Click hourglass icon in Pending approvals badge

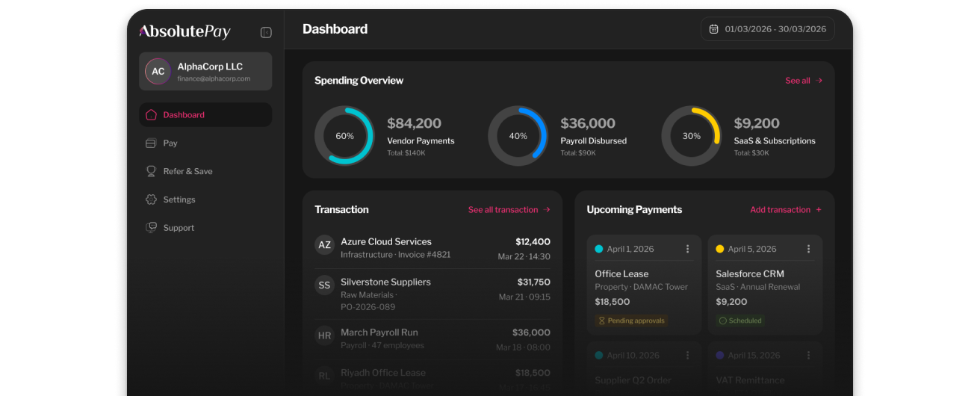click(601, 321)
